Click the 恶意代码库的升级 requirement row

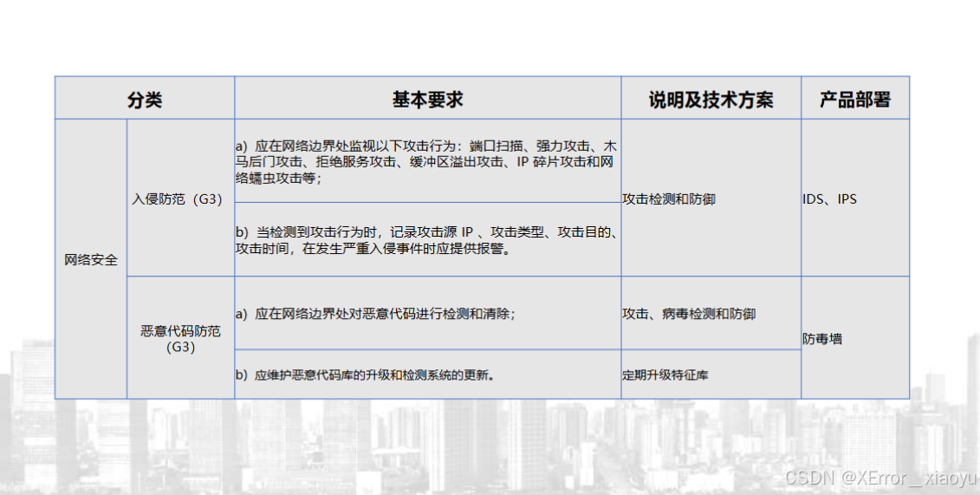click(x=427, y=375)
